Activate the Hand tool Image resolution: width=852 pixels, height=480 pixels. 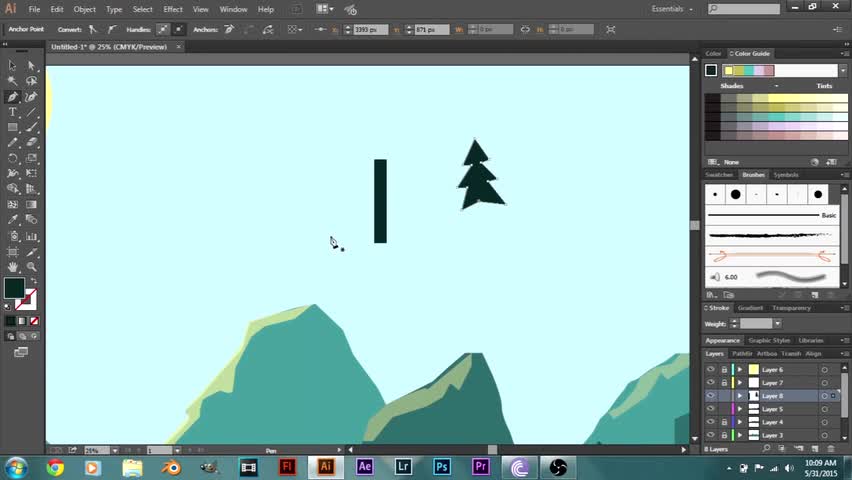(x=12, y=267)
